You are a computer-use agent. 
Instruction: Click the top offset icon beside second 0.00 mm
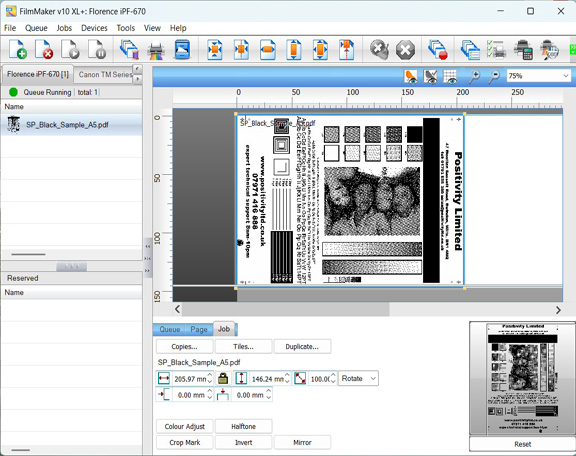[223, 395]
